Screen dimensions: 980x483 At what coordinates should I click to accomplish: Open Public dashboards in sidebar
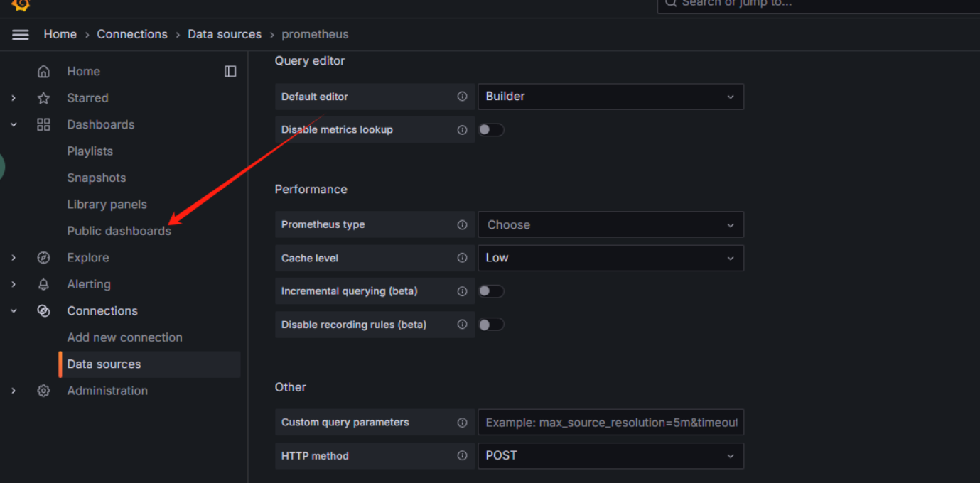point(119,231)
